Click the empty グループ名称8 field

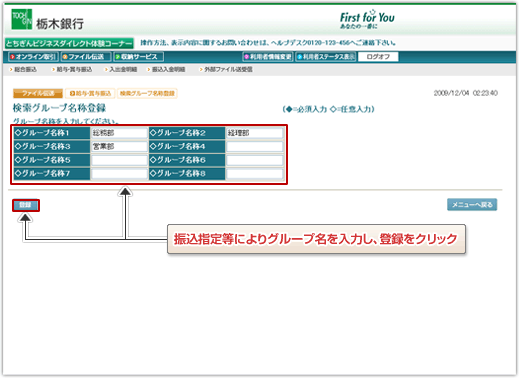(254, 173)
